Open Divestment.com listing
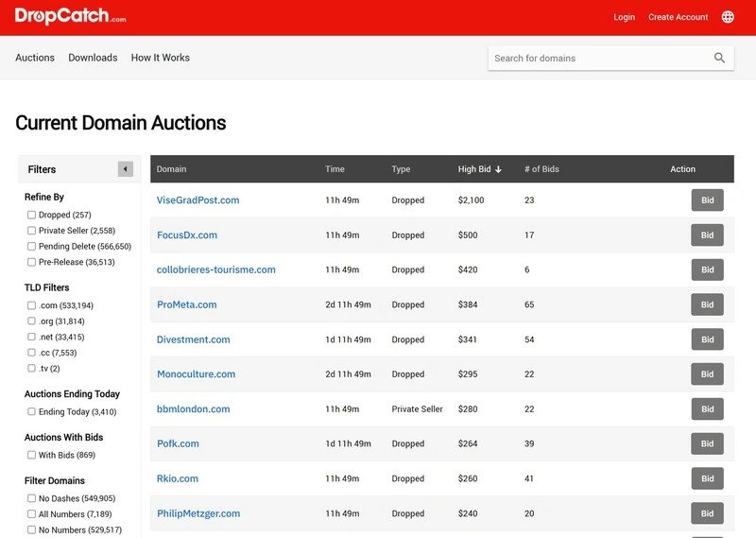 coord(194,339)
